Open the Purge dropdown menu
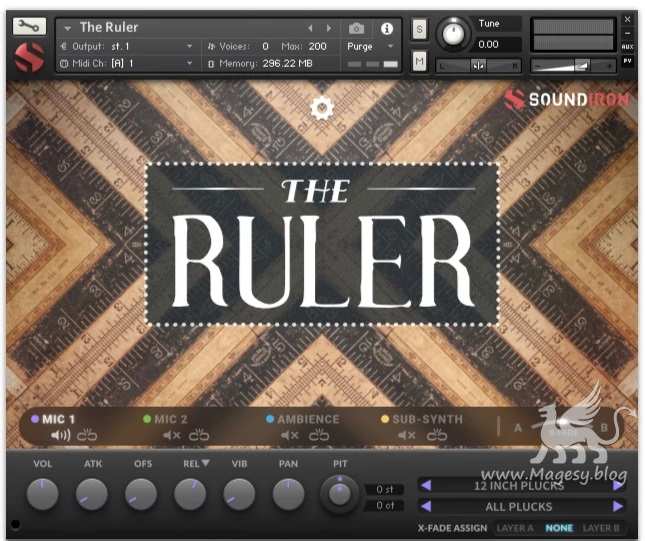The height and width of the screenshot is (541, 645). point(371,46)
